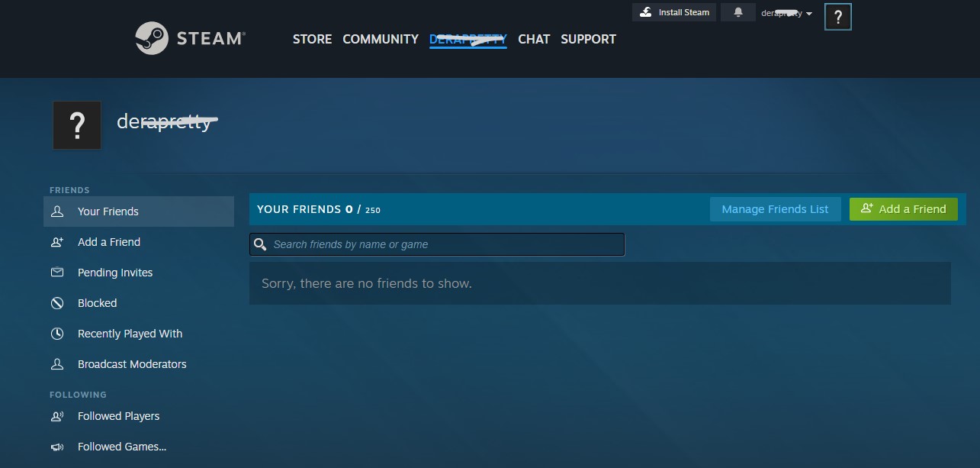Viewport: 980px width, 468px height.
Task: Select the Recently Played With clock icon
Action: click(57, 334)
